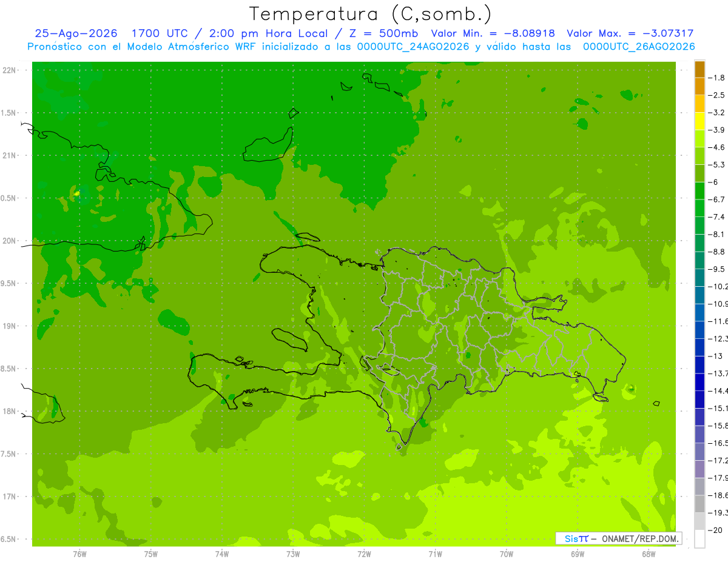Click "2:00 pm Hora Local" text
Image resolution: width=728 pixels, height=562 pixels.
[x=269, y=33]
